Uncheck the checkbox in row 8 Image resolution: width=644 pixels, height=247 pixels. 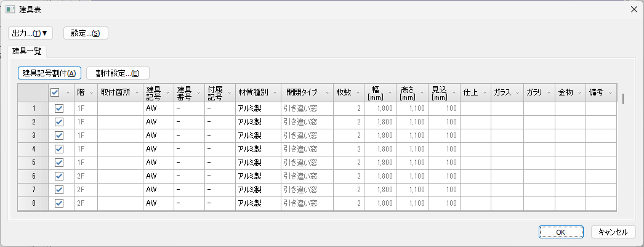coord(59,203)
